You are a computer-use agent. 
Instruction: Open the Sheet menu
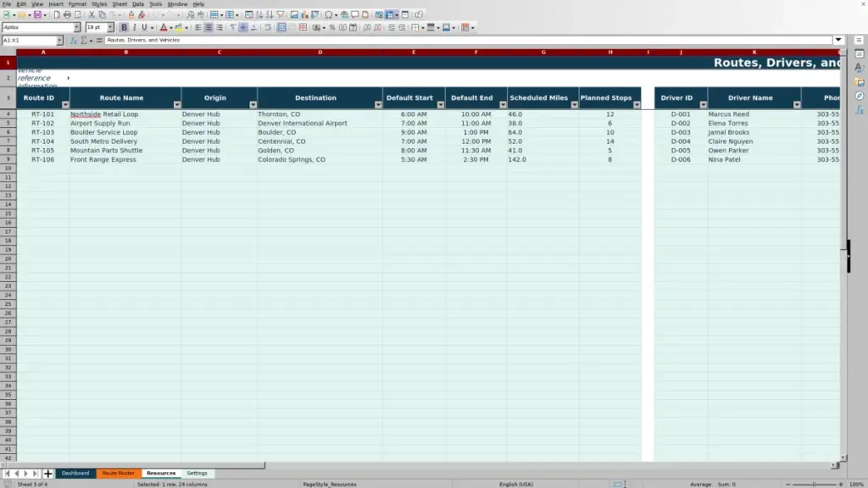pyautogui.click(x=120, y=4)
